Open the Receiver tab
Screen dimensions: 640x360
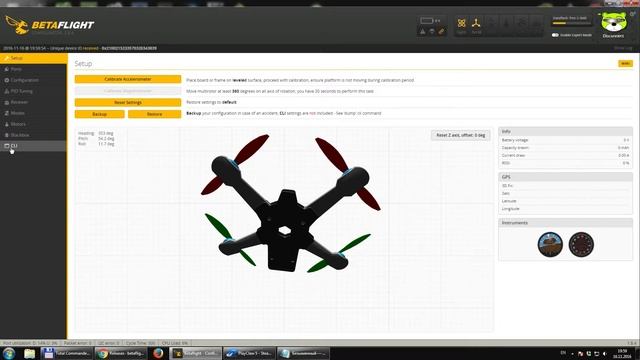[x=33, y=102]
